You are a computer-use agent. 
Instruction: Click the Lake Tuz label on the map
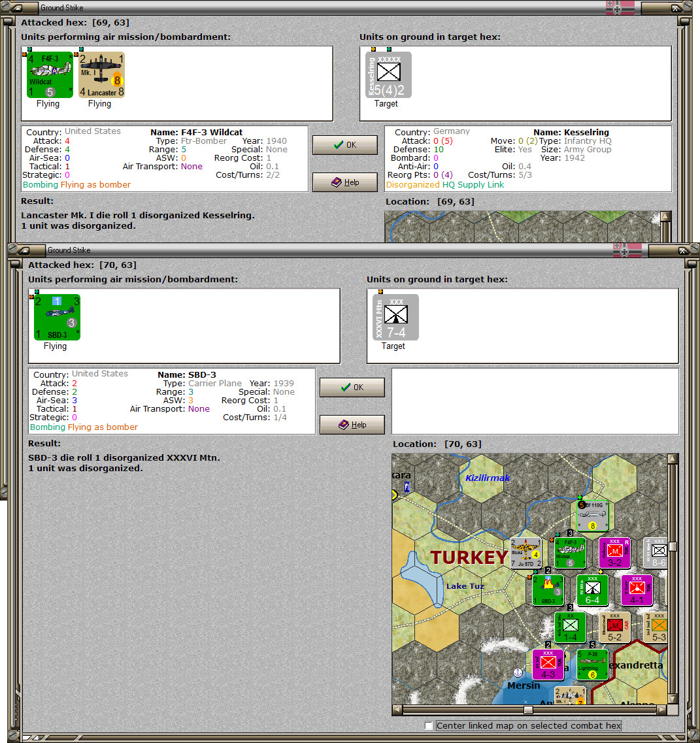click(x=465, y=586)
